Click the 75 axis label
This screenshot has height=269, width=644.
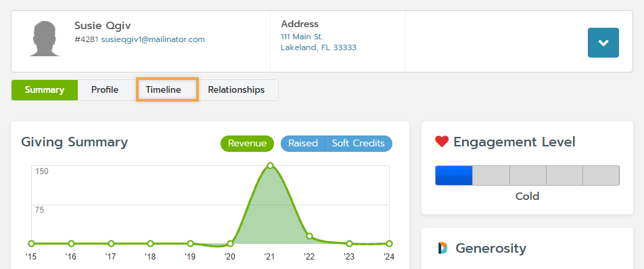[39, 210]
